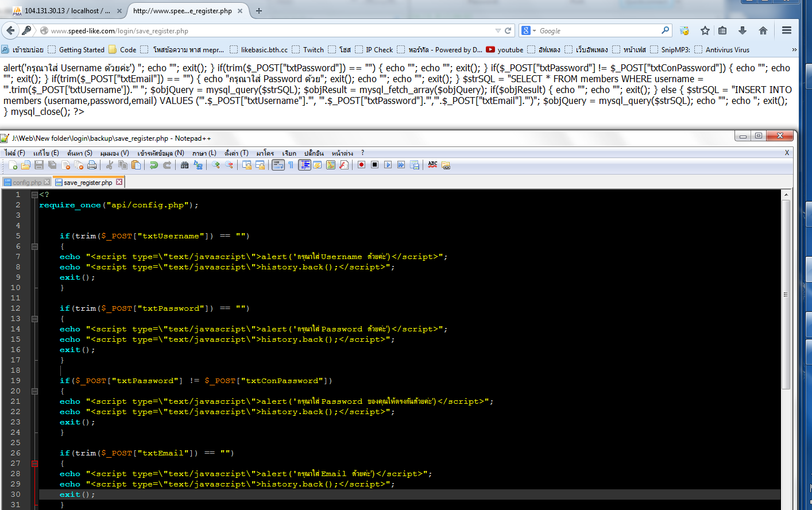Show more bookmarks via overflow chevron

pyautogui.click(x=794, y=50)
